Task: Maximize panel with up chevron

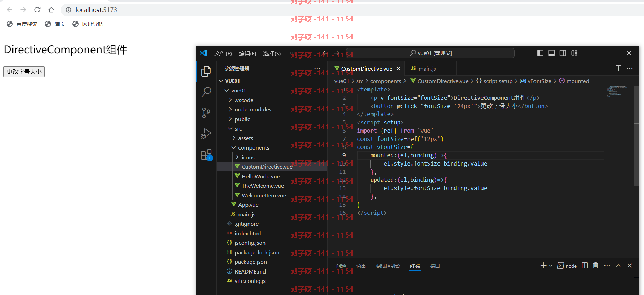Action: pos(618,266)
